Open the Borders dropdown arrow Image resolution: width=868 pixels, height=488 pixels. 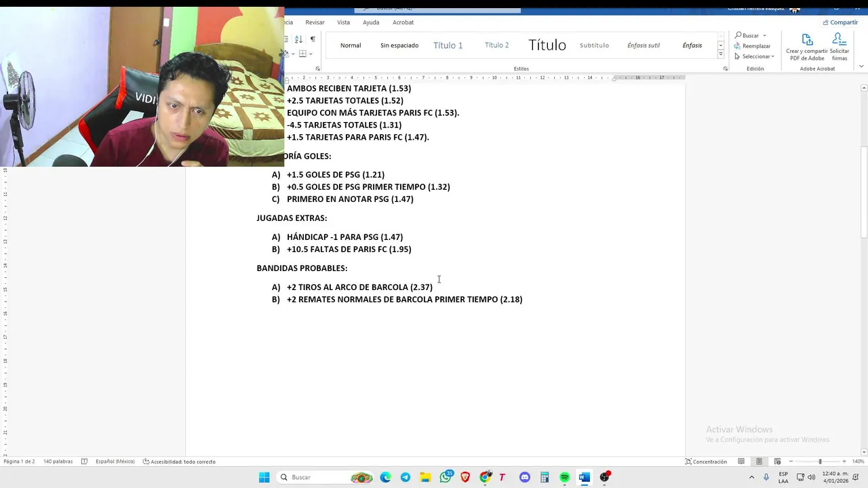point(311,54)
